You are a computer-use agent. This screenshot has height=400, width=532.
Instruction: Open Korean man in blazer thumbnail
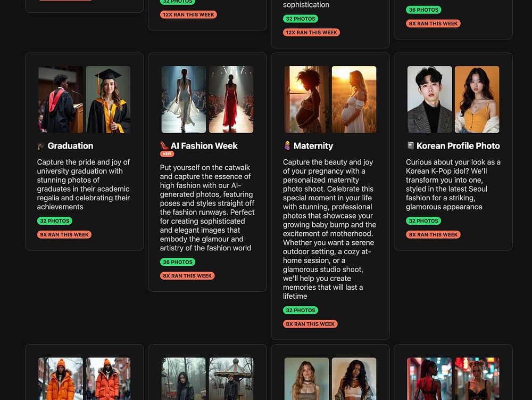click(429, 100)
